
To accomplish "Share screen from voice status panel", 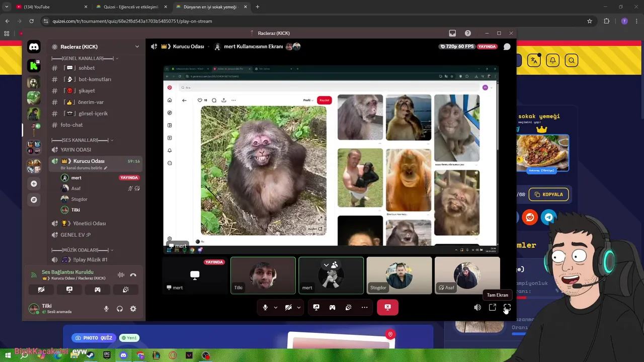I will [x=69, y=290].
